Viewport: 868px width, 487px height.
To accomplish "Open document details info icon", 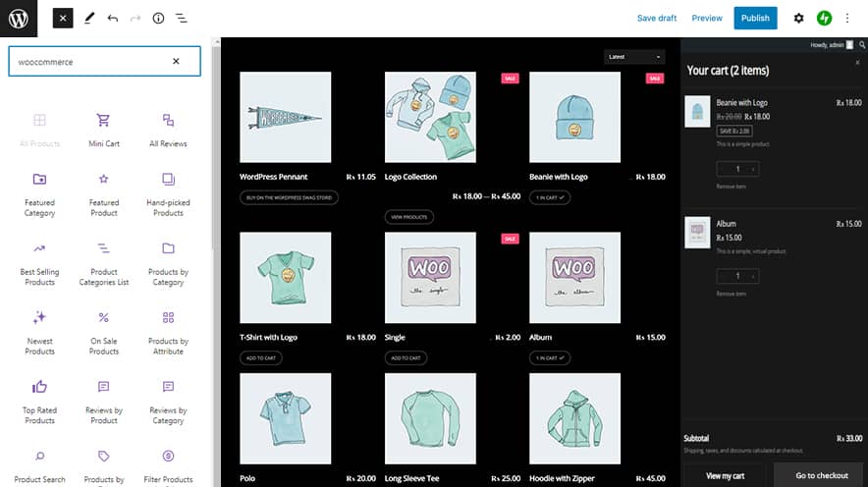I will coord(158,19).
